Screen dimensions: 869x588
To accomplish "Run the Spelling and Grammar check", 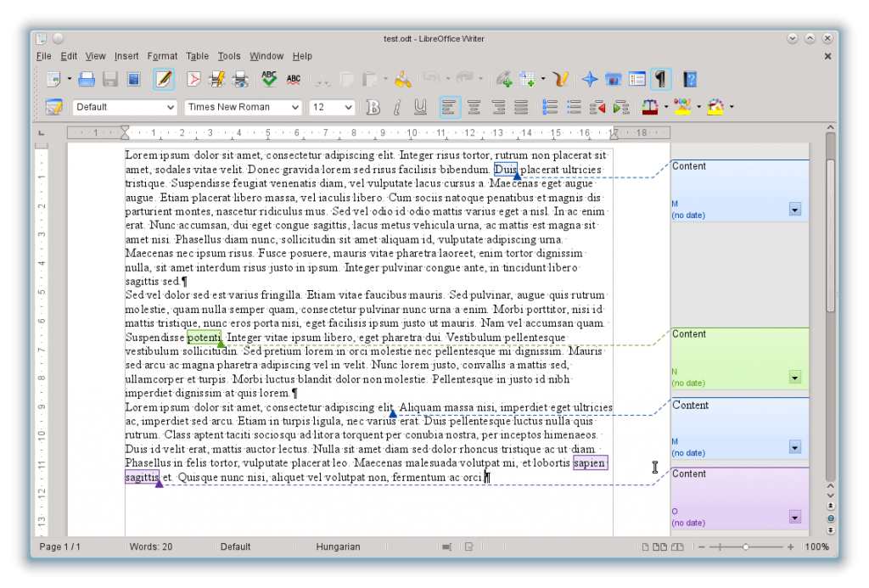I will coord(268,79).
